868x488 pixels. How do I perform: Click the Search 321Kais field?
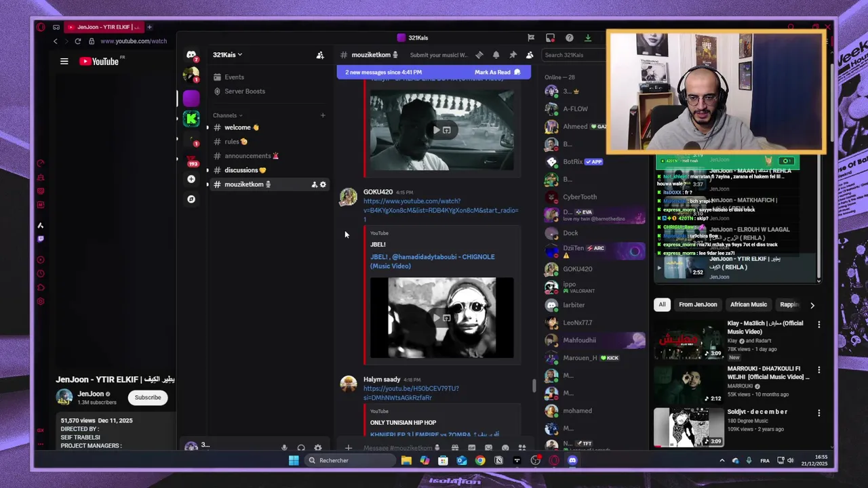click(572, 55)
